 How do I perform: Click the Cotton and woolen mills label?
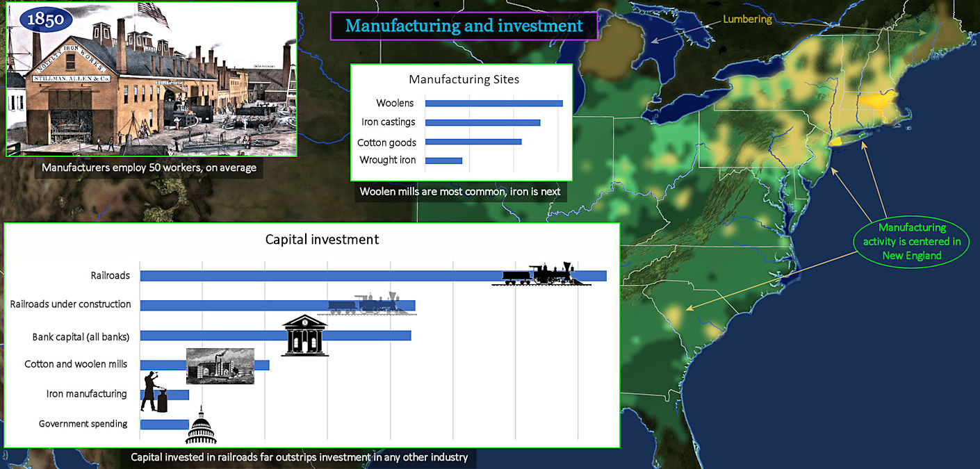(x=76, y=364)
